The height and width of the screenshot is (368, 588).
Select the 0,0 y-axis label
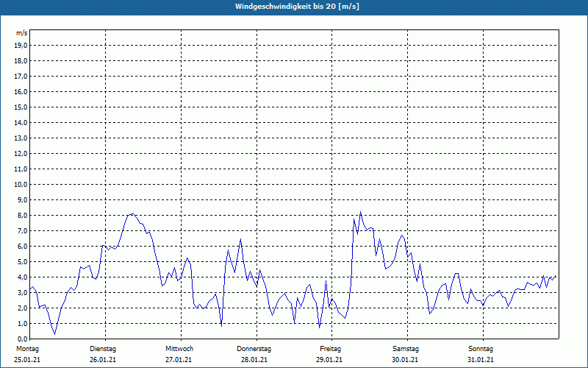tap(22, 339)
